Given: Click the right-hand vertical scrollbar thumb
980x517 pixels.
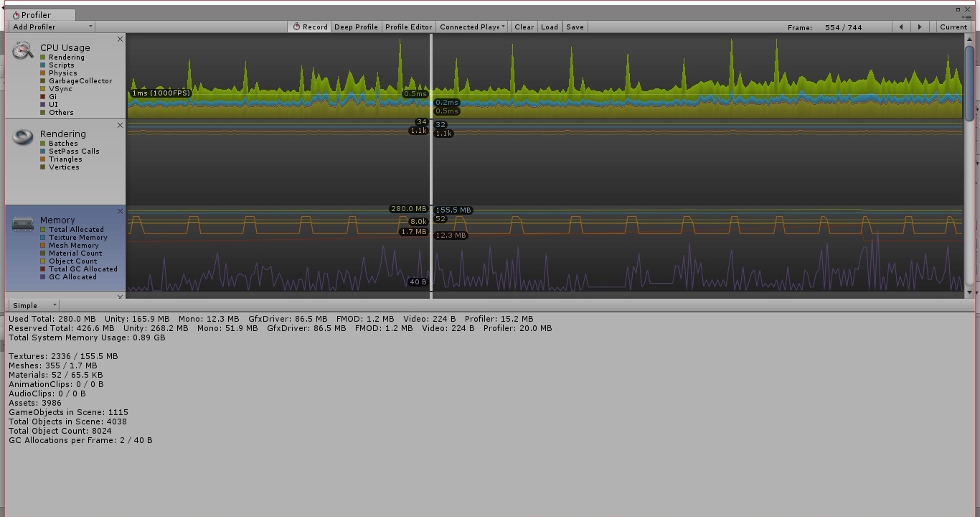Looking at the screenshot, I should click(x=969, y=82).
